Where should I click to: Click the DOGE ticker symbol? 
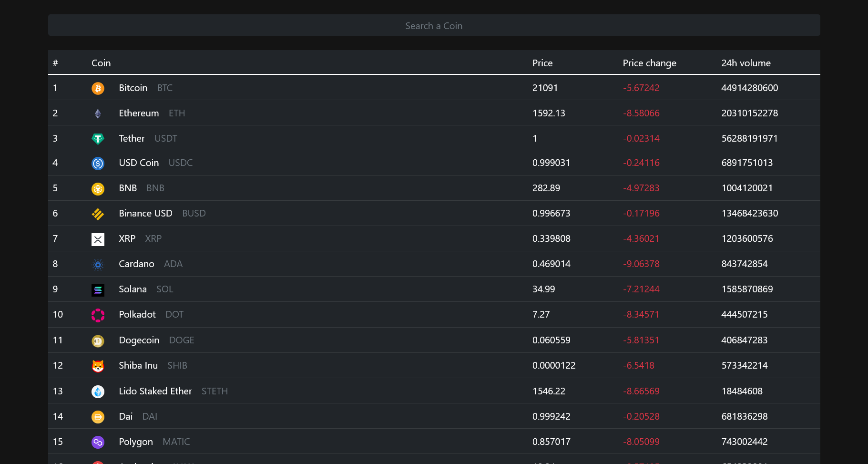click(x=182, y=340)
